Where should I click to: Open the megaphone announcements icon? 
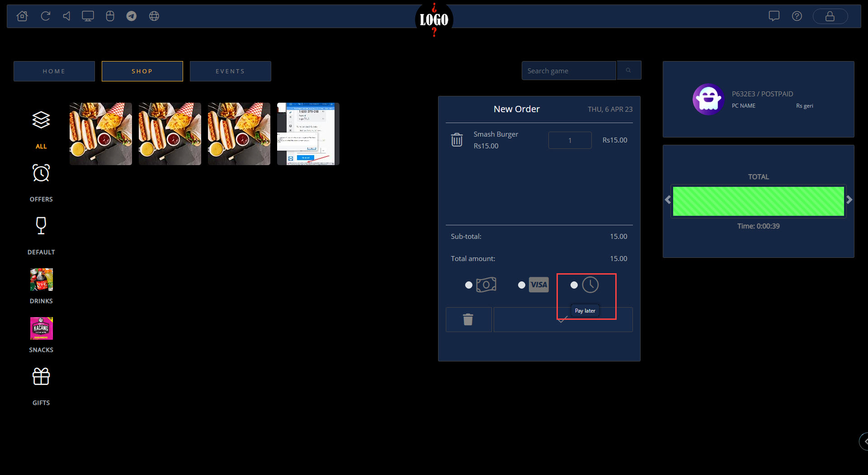(x=66, y=16)
